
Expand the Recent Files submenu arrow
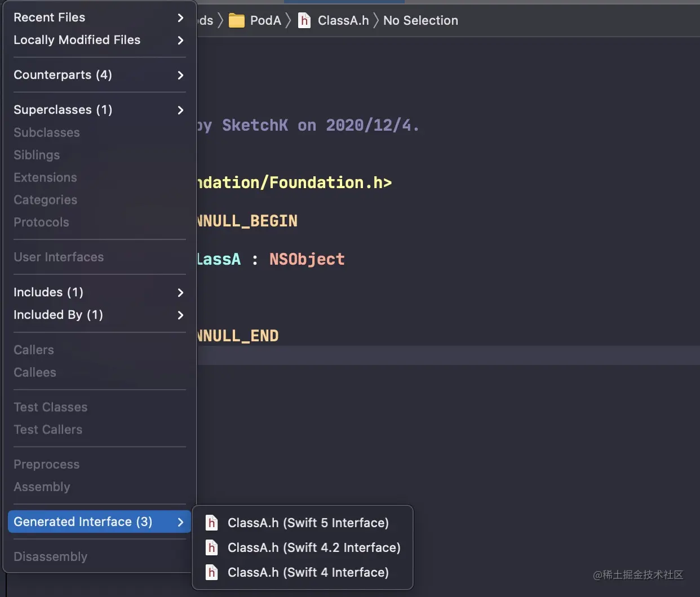click(180, 17)
